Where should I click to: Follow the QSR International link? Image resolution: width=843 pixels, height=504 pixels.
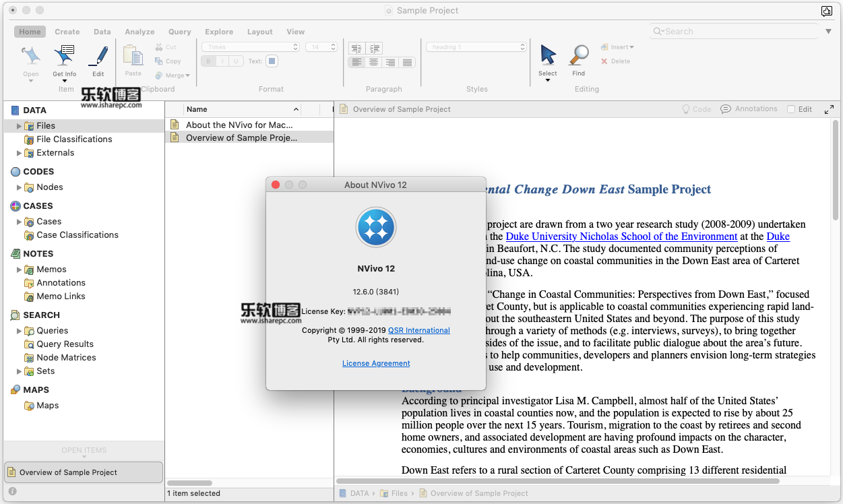418,330
